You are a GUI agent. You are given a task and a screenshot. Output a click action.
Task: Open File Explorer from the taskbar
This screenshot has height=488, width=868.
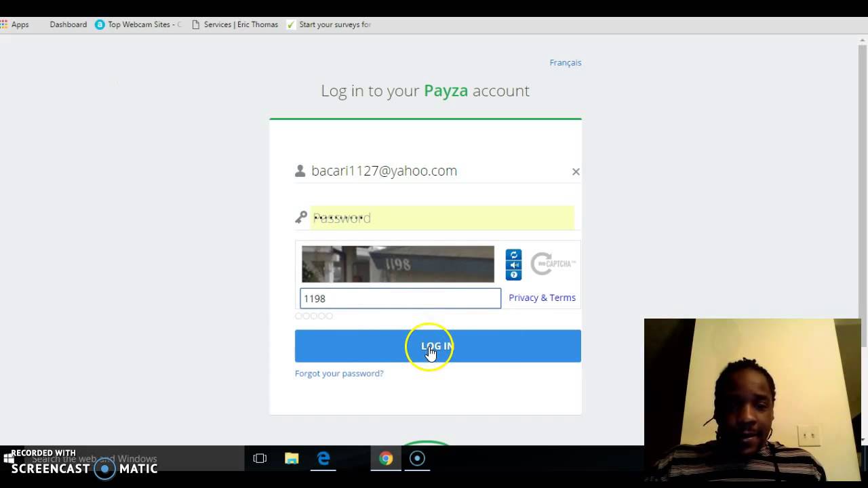[x=292, y=459]
